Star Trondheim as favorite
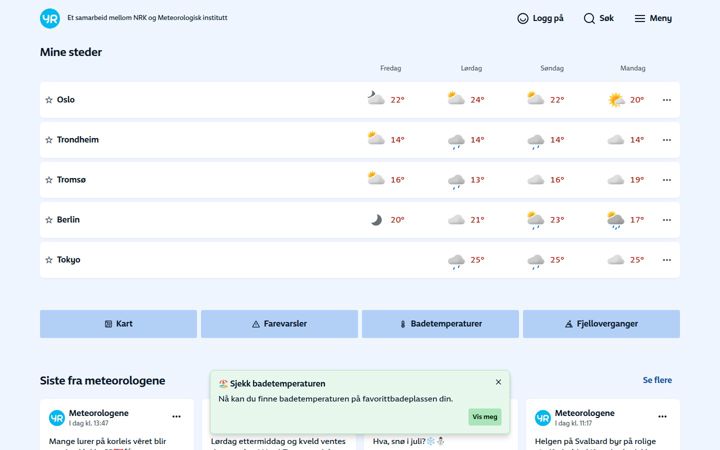 point(49,140)
